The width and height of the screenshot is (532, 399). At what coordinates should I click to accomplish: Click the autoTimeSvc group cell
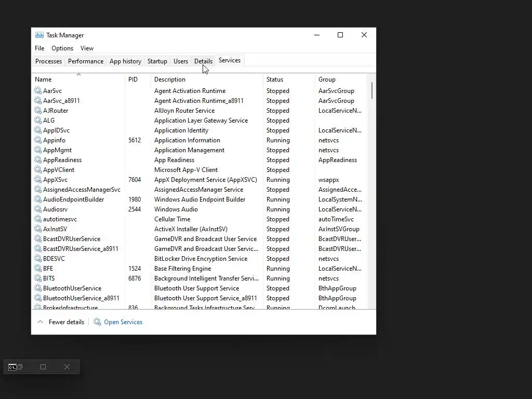pos(336,219)
